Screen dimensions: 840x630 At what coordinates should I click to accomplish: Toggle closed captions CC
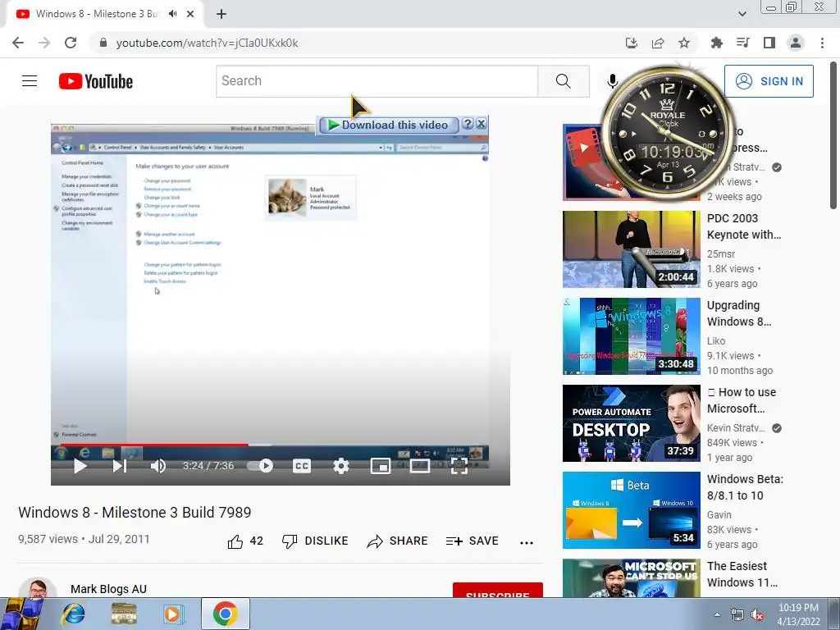click(302, 466)
